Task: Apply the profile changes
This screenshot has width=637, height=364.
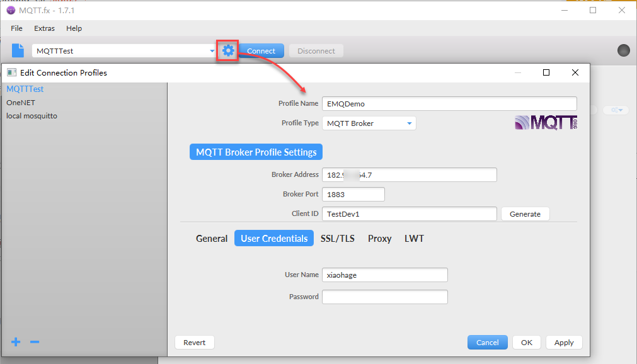Action: [x=564, y=343]
